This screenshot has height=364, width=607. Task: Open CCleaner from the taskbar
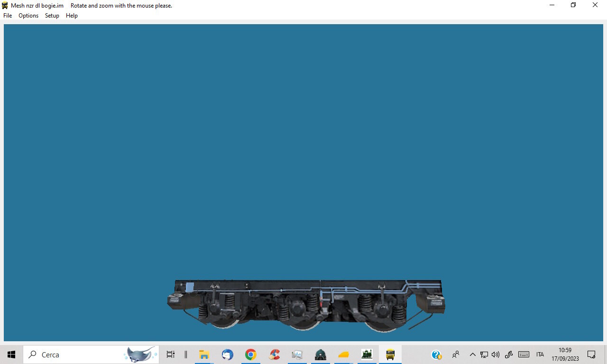click(x=274, y=355)
